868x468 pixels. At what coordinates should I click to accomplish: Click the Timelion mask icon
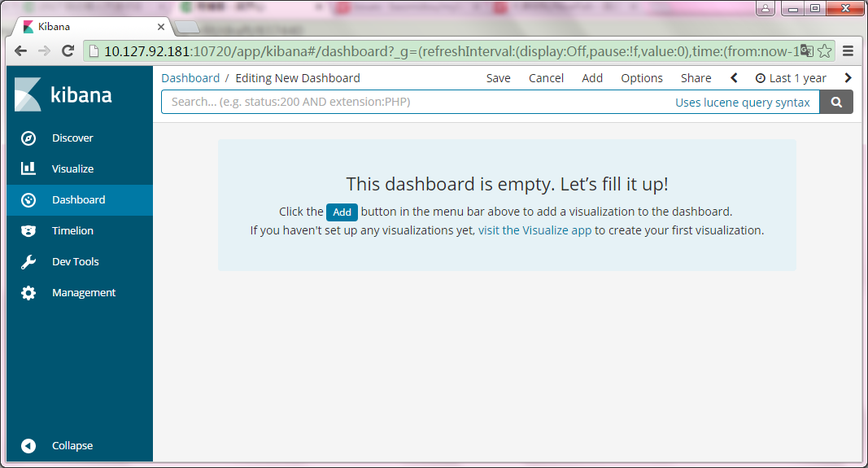[28, 231]
